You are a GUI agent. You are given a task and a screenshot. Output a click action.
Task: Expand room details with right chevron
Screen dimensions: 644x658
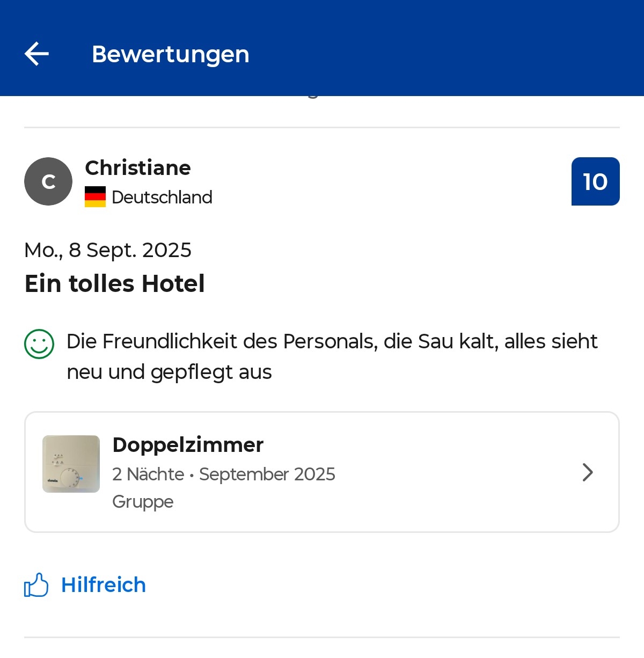[588, 472]
